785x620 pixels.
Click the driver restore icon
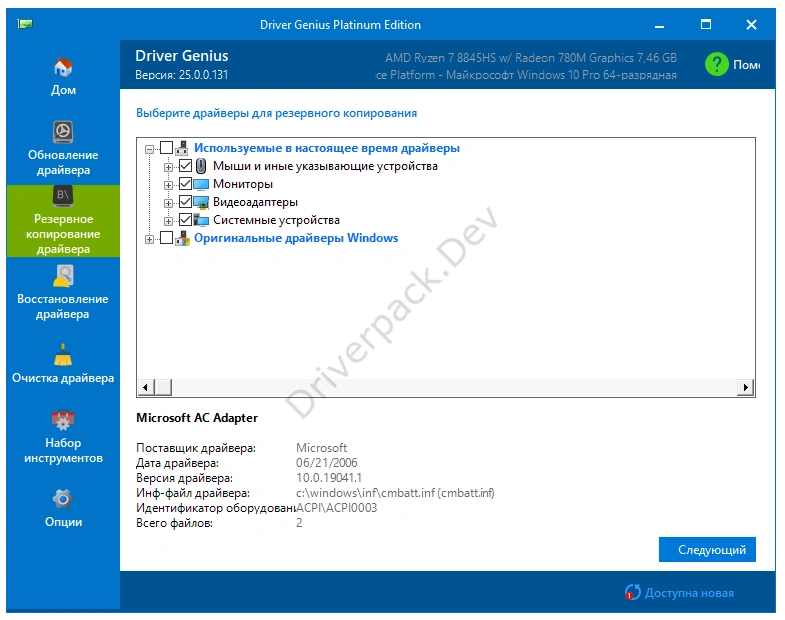pos(63,275)
